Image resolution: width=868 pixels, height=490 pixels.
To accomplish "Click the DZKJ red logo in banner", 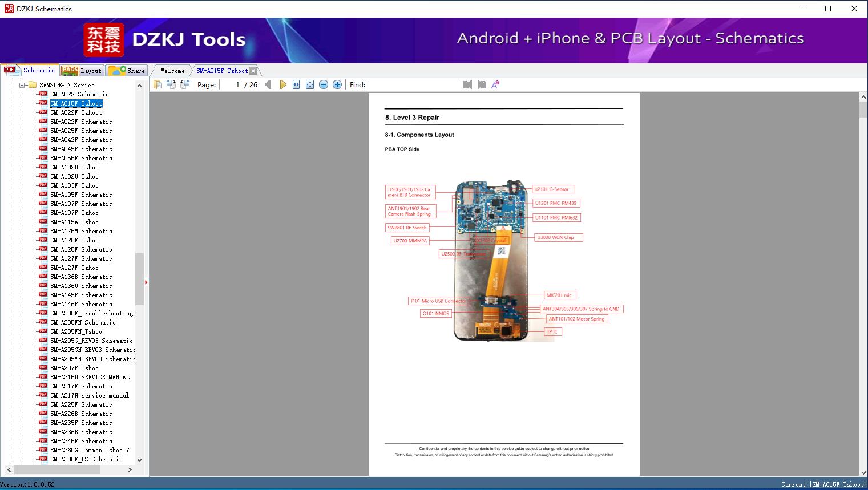I will pyautogui.click(x=103, y=40).
